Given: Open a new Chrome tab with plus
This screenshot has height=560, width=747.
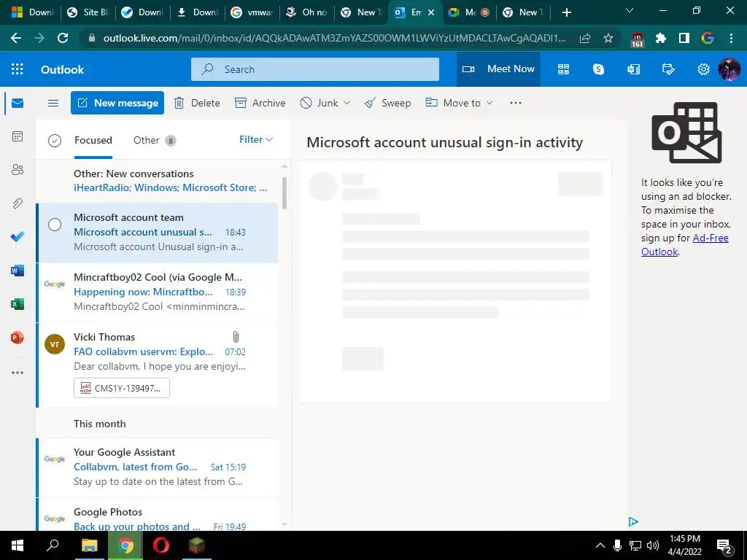Looking at the screenshot, I should coord(566,12).
